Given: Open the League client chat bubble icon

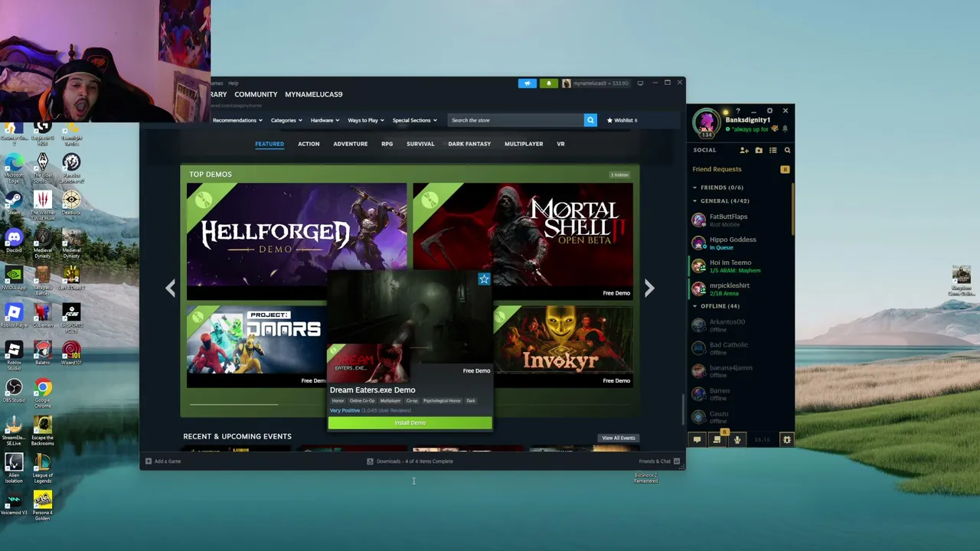Looking at the screenshot, I should point(697,439).
